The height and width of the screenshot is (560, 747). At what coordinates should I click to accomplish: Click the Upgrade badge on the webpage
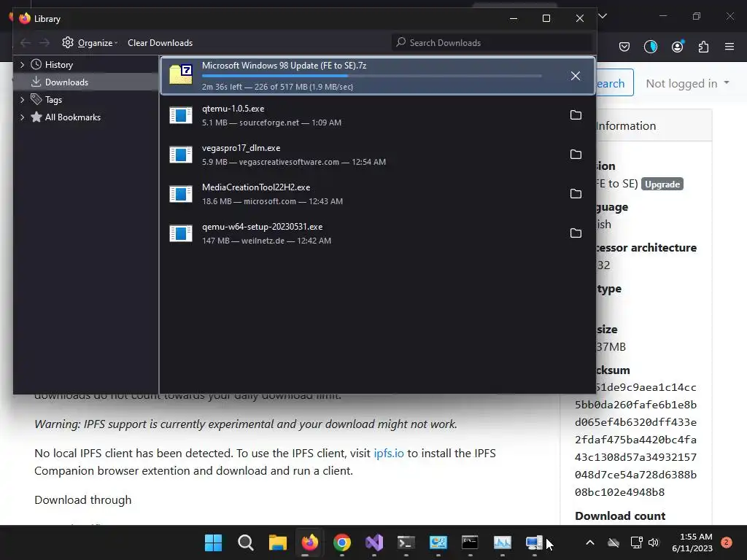(662, 184)
